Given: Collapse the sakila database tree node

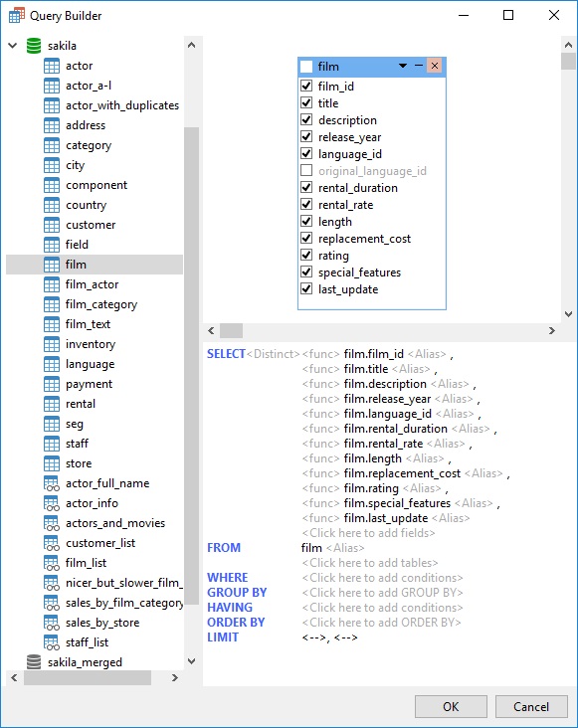Looking at the screenshot, I should coord(13,46).
